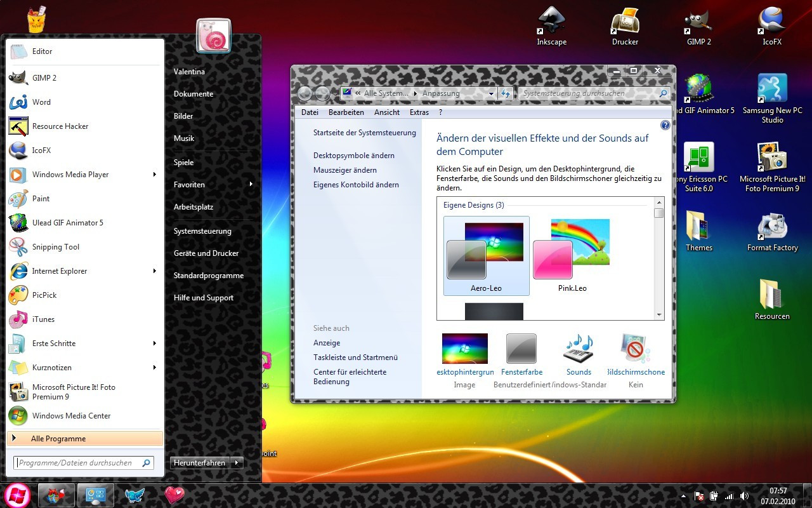This screenshot has height=508, width=812.
Task: Start Paint from the Start menu
Action: tap(84, 198)
